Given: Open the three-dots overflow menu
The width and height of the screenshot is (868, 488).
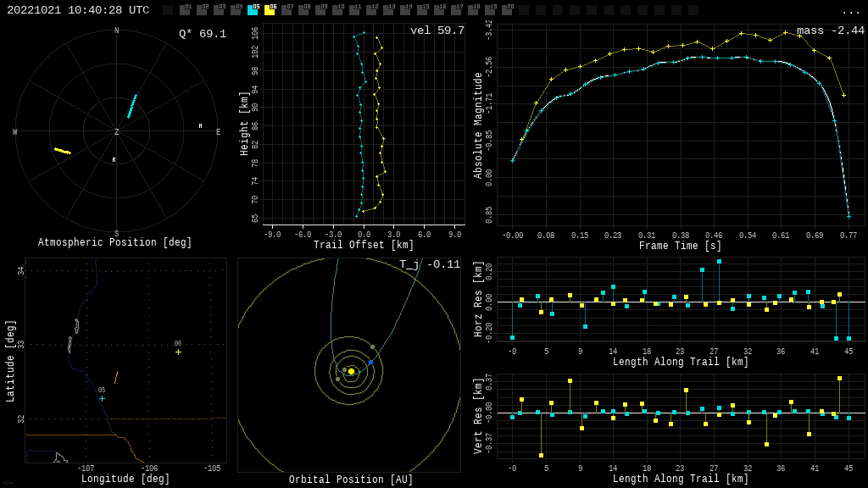Looking at the screenshot, I should [850, 11].
